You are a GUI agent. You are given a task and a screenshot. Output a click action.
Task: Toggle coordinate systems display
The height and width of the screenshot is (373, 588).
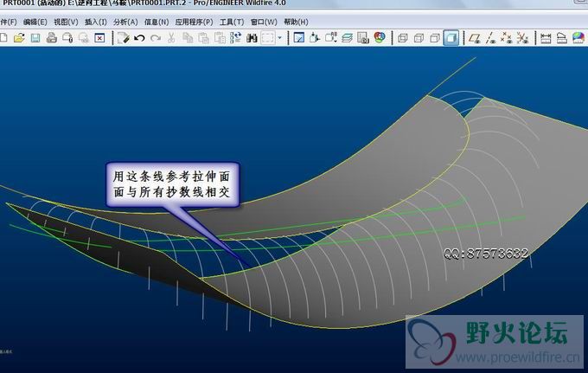point(522,37)
